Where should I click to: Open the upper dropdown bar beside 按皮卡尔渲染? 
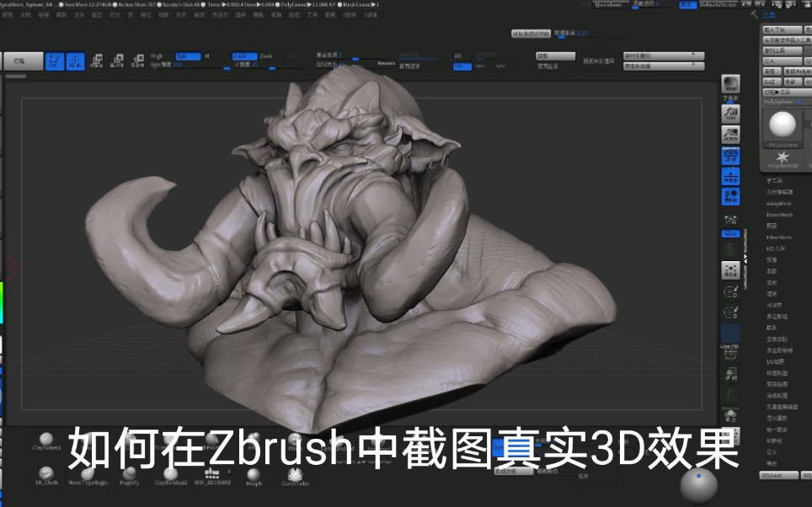click(x=664, y=56)
